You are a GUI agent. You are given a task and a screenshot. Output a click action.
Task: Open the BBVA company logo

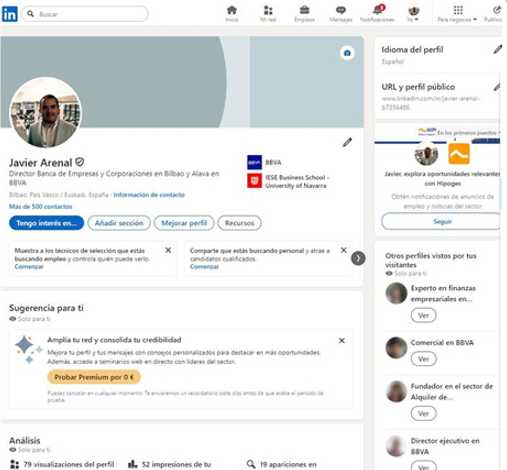tap(254, 162)
